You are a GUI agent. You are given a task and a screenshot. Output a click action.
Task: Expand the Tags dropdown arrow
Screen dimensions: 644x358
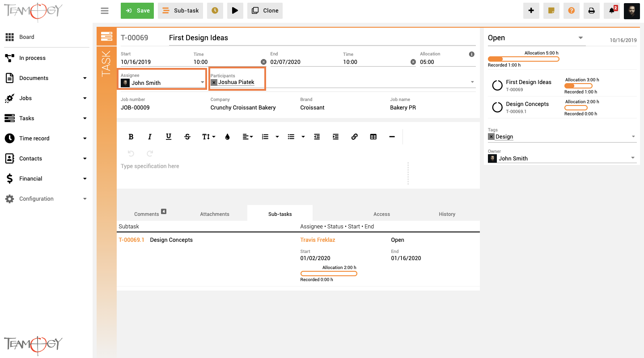tap(633, 137)
